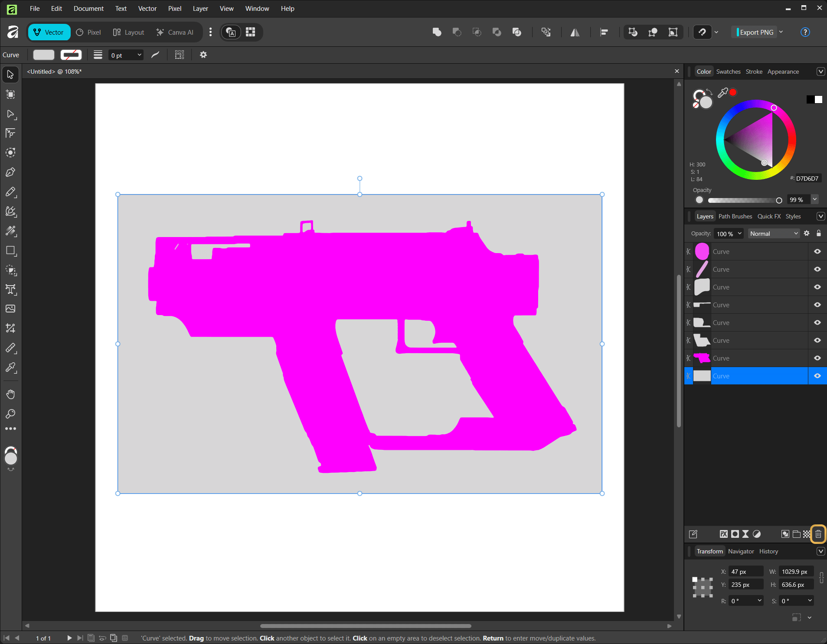Expand the Transform panel options menu

click(820, 551)
